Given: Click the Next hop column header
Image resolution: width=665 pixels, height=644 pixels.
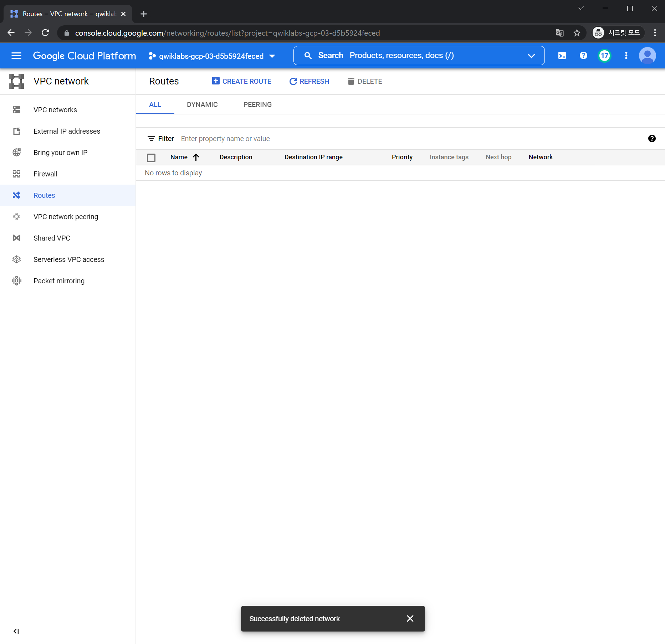Looking at the screenshot, I should coord(498,157).
